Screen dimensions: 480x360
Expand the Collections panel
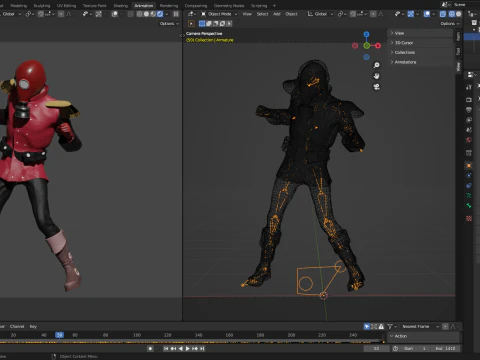point(421,52)
